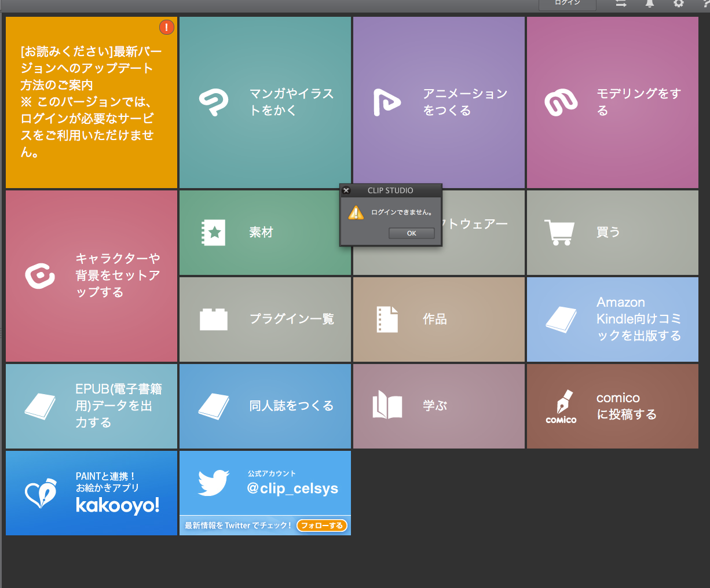Viewport: 710px width, 588px height.
Task: Launch the マンガやイラストをかく paint tile
Action: (265, 102)
